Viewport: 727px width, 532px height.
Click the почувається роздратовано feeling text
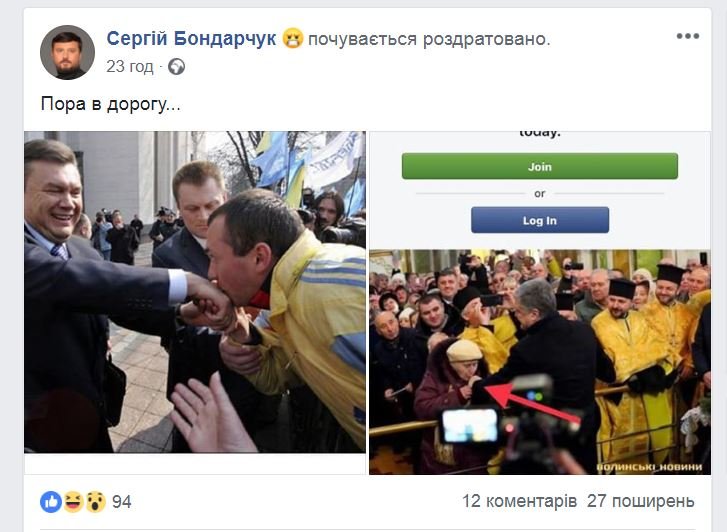tap(429, 39)
